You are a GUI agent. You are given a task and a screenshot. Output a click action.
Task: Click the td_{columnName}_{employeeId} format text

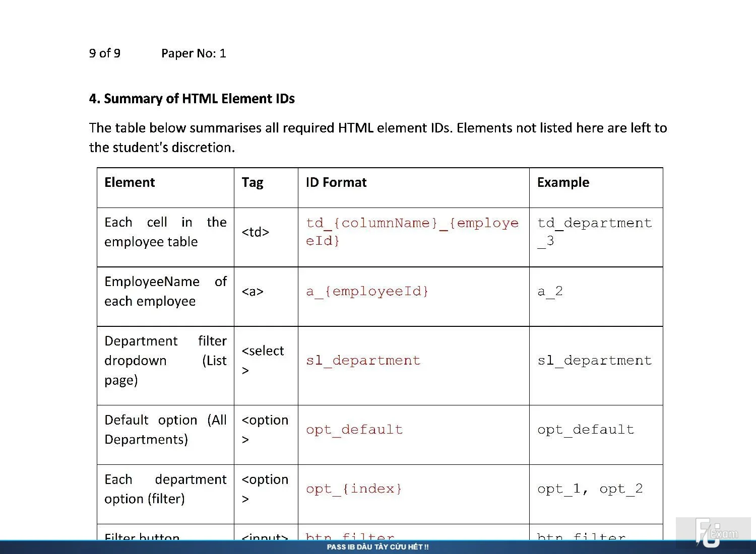pyautogui.click(x=412, y=232)
